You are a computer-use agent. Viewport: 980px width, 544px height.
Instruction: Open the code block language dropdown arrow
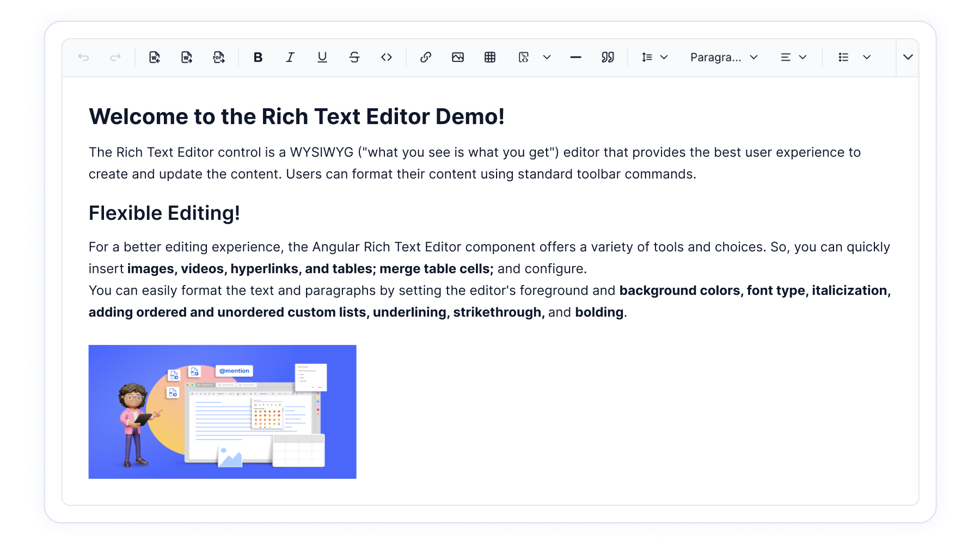pyautogui.click(x=547, y=57)
